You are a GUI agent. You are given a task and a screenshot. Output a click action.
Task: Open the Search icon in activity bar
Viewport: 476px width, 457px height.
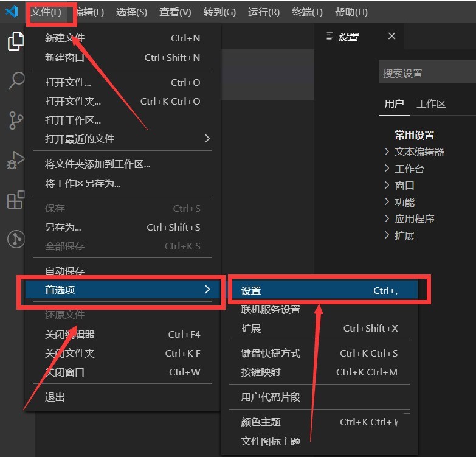coord(16,80)
